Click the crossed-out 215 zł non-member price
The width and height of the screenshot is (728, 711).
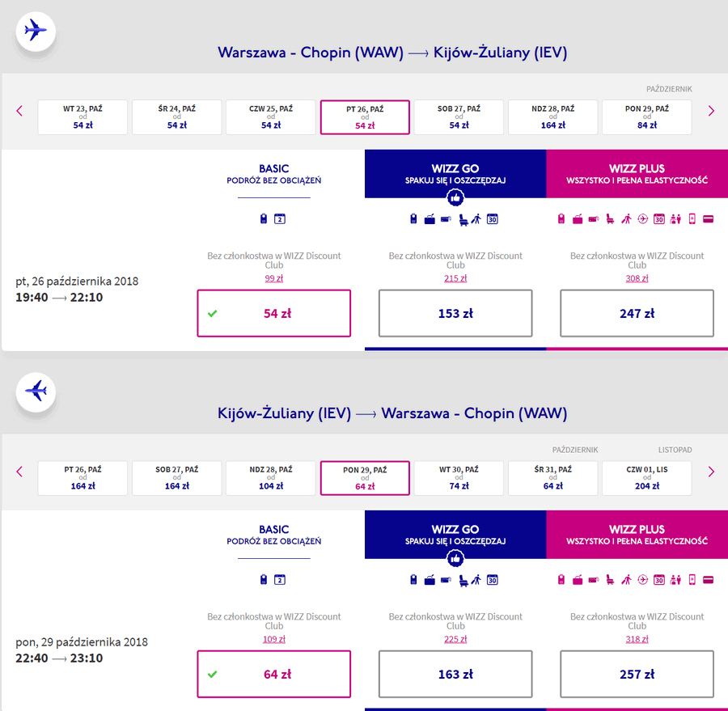tap(455, 278)
